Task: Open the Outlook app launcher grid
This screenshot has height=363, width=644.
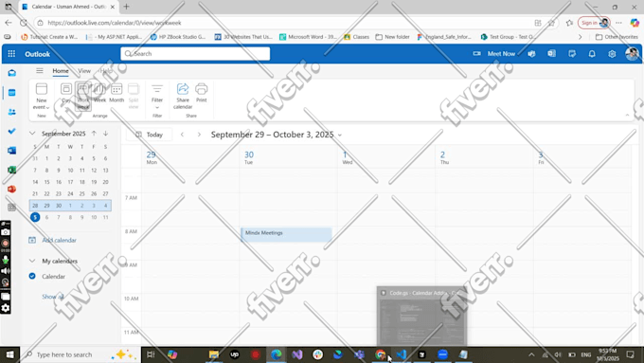Action: pyautogui.click(x=11, y=54)
